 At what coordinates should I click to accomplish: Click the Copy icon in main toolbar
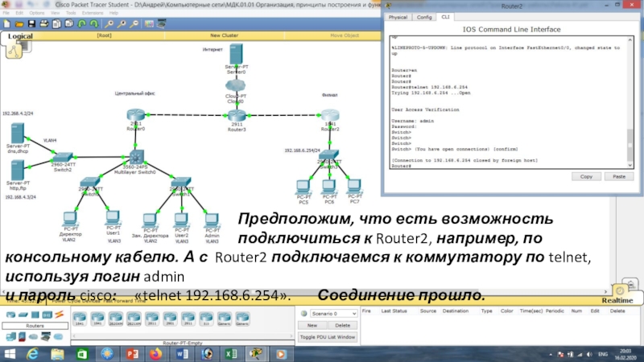point(56,24)
